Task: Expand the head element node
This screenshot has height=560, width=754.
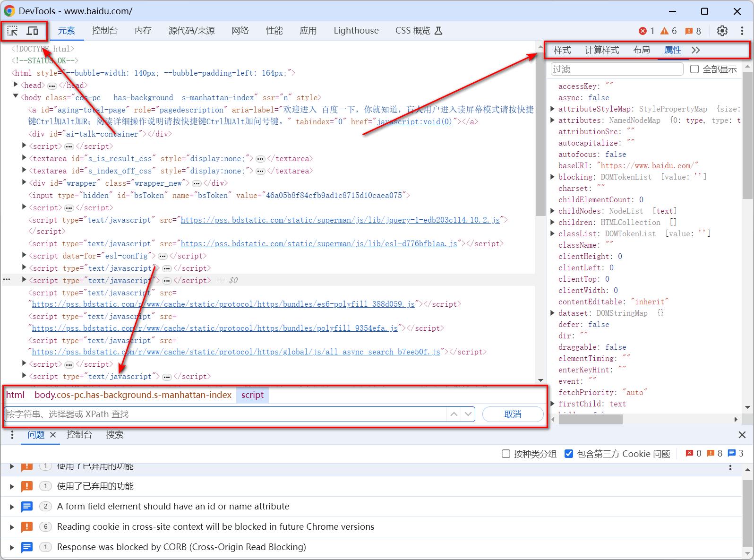Action: tap(16, 85)
